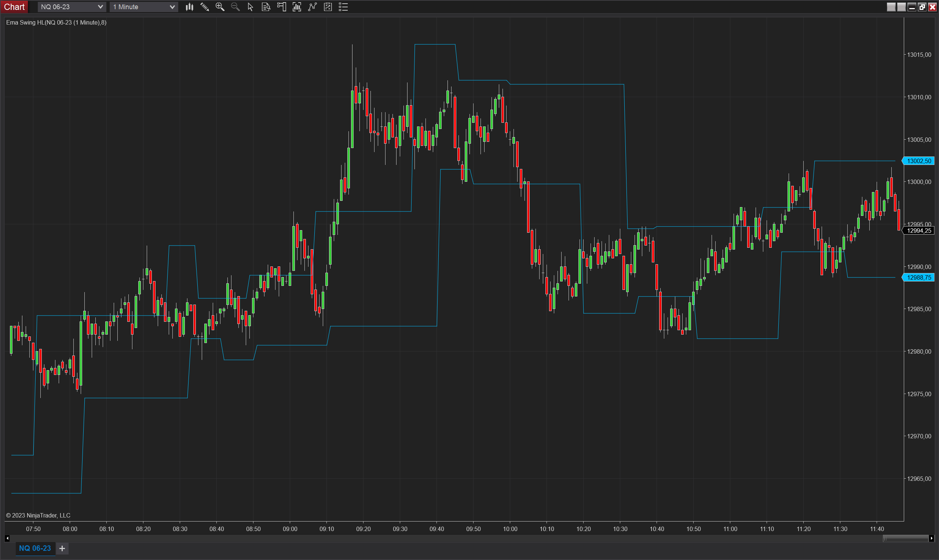Click the 11:40 time axis label
The width and height of the screenshot is (939, 560).
pyautogui.click(x=877, y=529)
